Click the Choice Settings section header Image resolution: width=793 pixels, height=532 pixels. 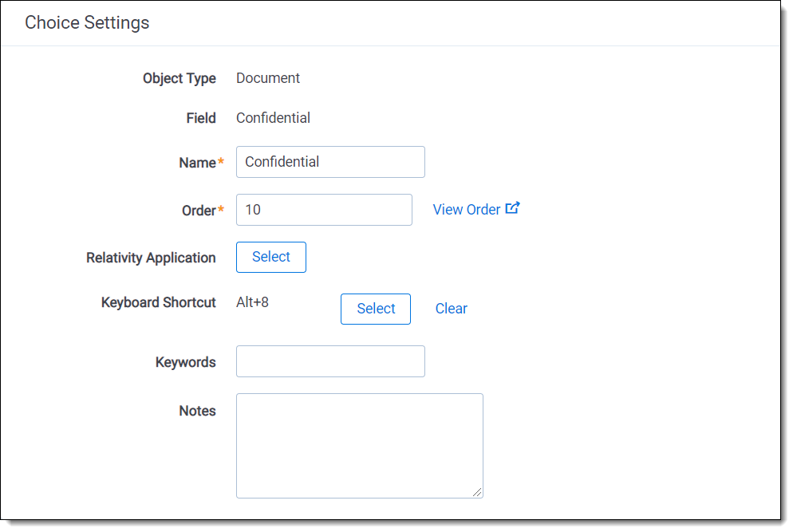87,22
